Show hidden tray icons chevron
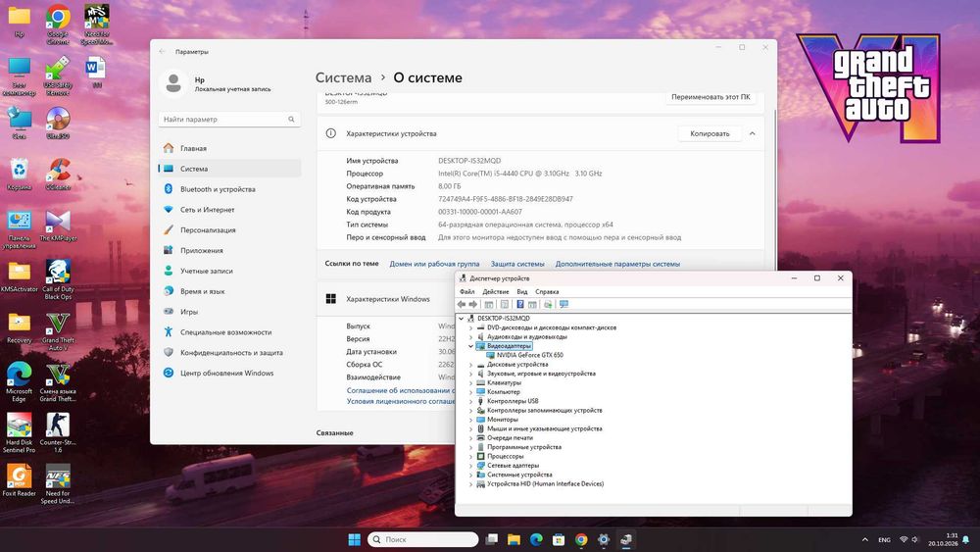Image resolution: width=980 pixels, height=552 pixels. [865, 539]
